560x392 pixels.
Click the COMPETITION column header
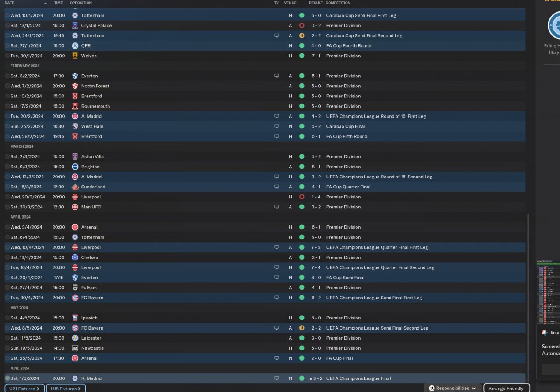tap(338, 3)
